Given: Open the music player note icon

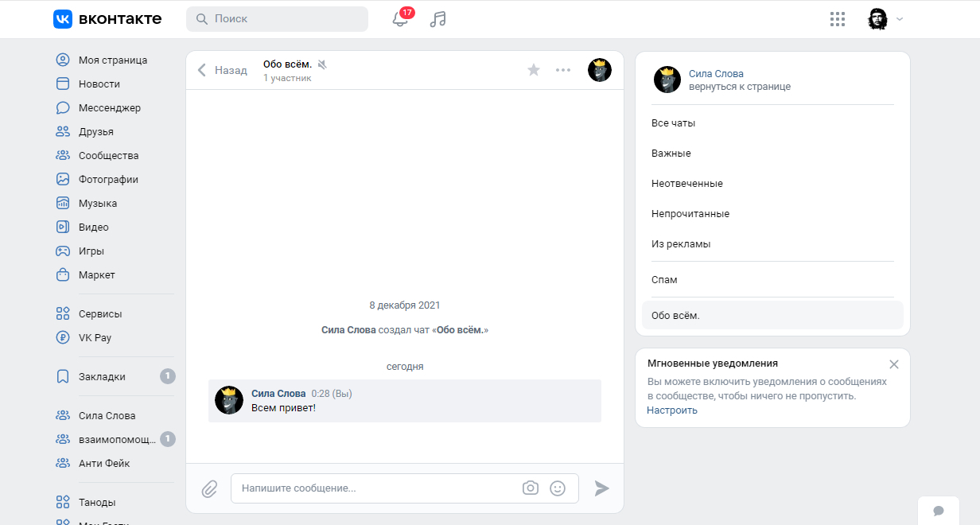Looking at the screenshot, I should tap(437, 19).
